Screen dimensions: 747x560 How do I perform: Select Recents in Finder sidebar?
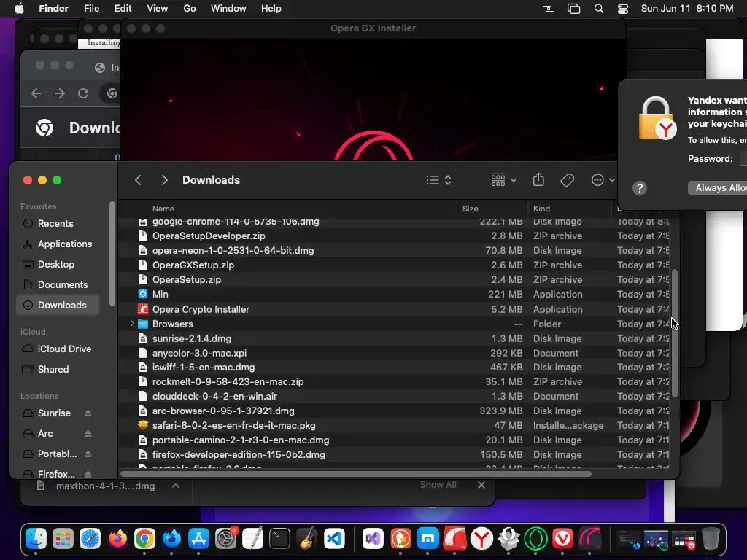click(57, 224)
